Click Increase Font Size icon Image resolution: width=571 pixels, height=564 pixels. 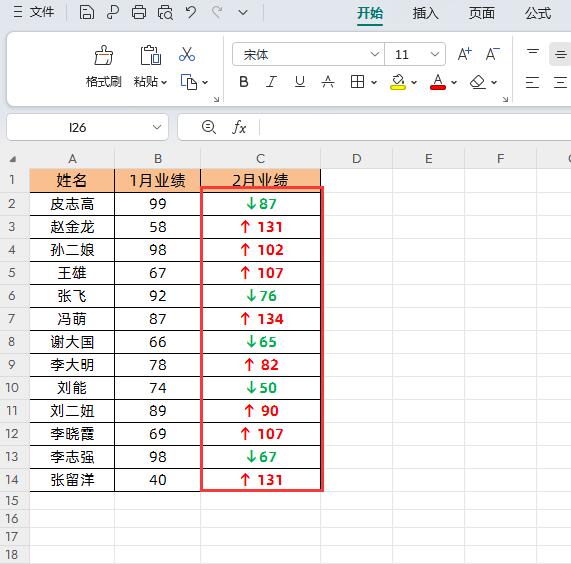point(464,54)
